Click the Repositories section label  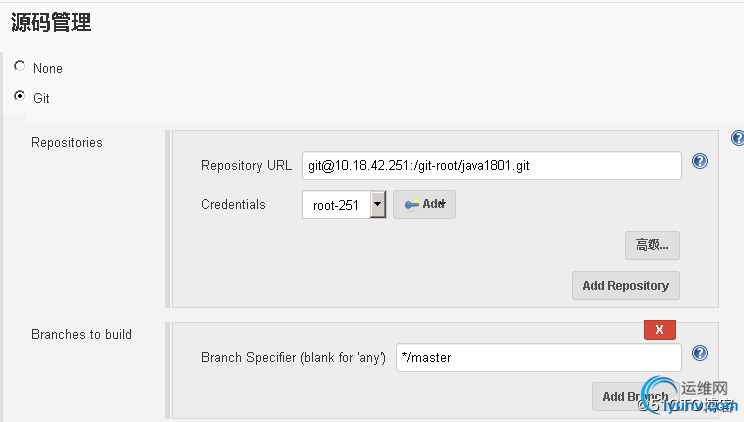(x=67, y=143)
